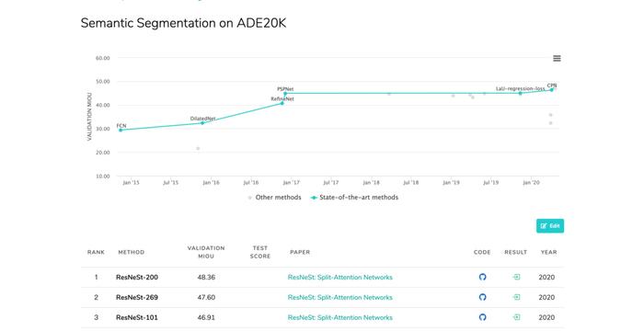
Task: Click result icon in ResNeSt-200 row
Action: point(516,277)
